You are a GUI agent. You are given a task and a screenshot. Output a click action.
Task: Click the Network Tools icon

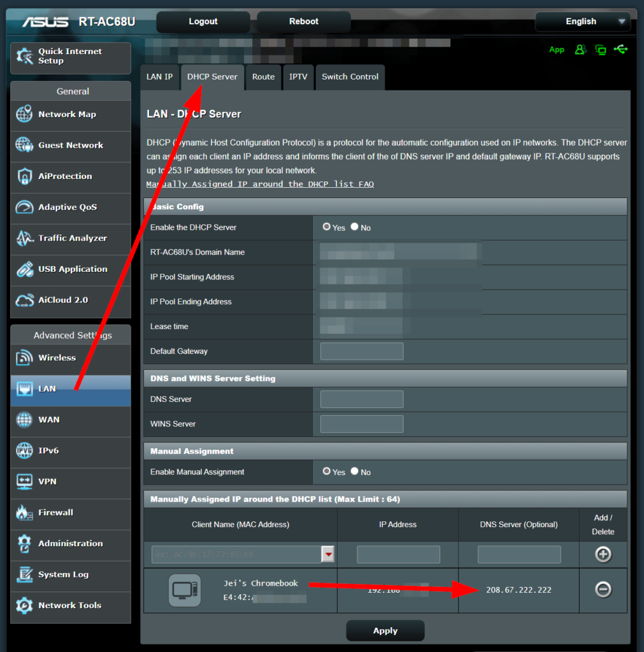point(25,606)
